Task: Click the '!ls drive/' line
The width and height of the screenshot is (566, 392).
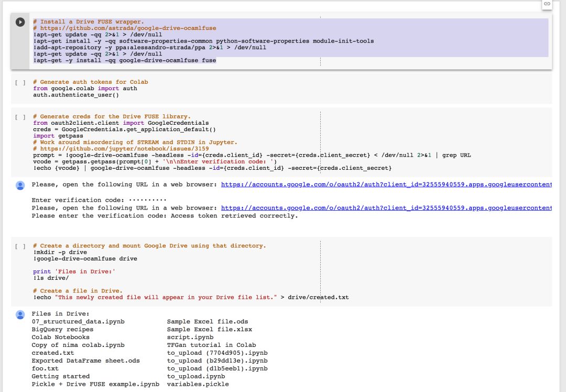Action: pos(51,278)
